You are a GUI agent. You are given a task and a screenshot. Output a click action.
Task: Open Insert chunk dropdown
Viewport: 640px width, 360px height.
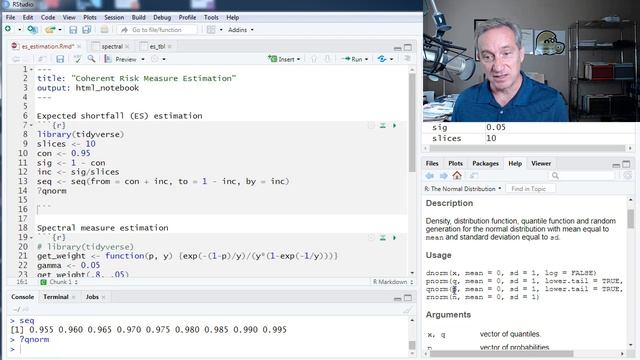pos(299,59)
